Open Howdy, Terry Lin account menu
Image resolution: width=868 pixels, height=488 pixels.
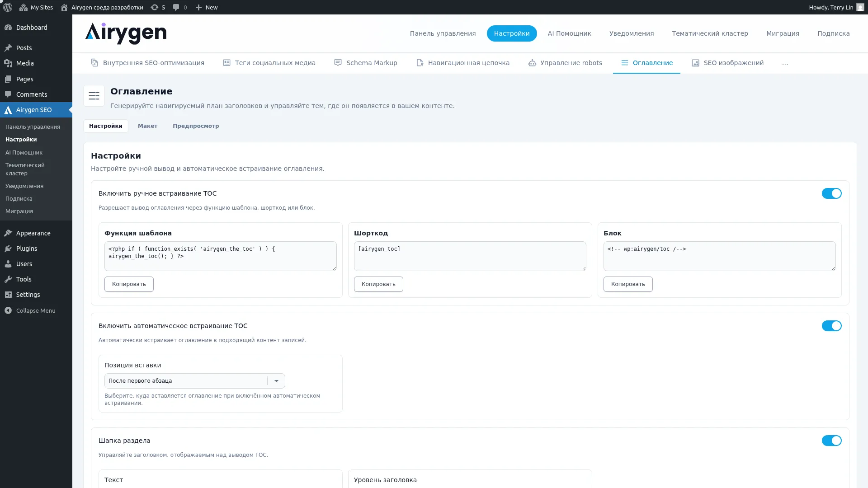(x=836, y=7)
